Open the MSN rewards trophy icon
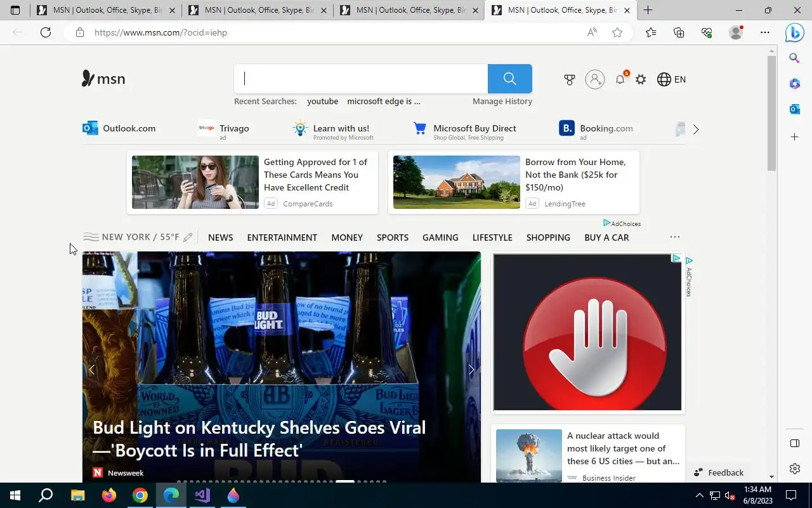This screenshot has height=508, width=812. [x=570, y=79]
